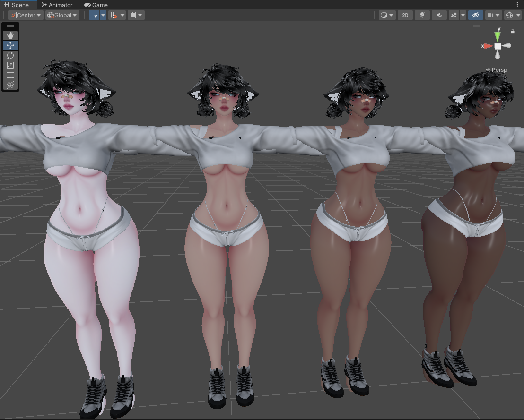Open the Global handle rotation dropdown
This screenshot has height=420, width=524.
(x=62, y=15)
